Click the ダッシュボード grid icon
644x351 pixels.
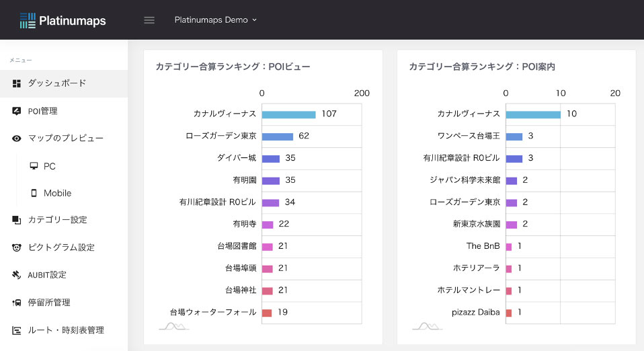click(16, 83)
